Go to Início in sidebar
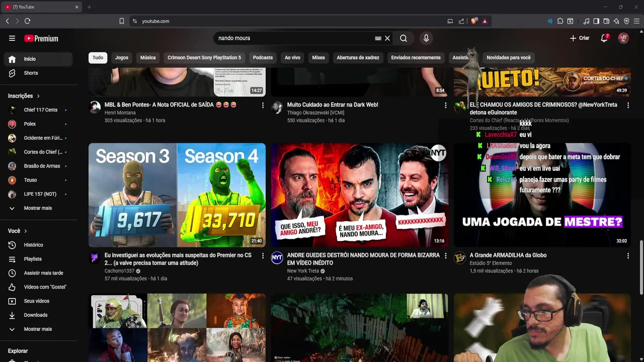Viewport: 644px width, 362px height. [x=38, y=59]
